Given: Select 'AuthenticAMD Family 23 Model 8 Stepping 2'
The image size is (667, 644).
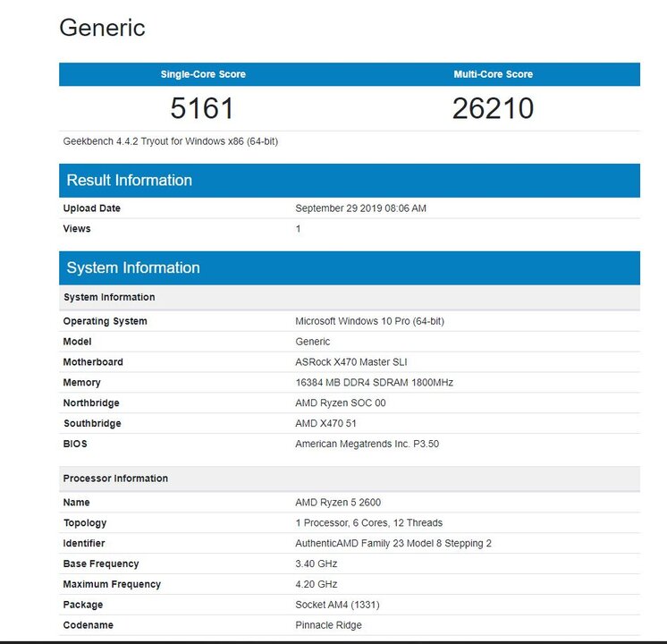Looking at the screenshot, I should click(393, 544).
